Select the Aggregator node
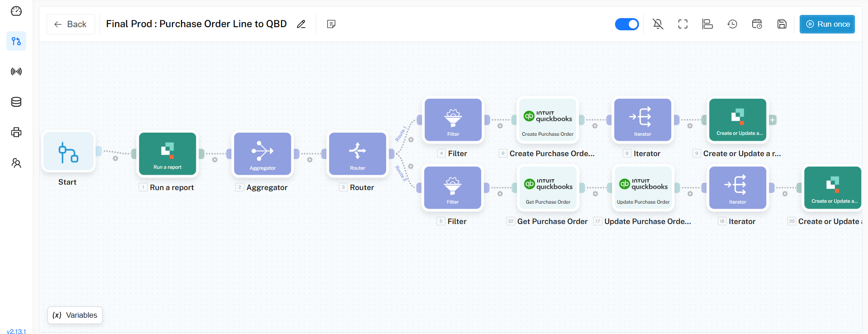Viewport: 868px width, 334px height. [262, 154]
